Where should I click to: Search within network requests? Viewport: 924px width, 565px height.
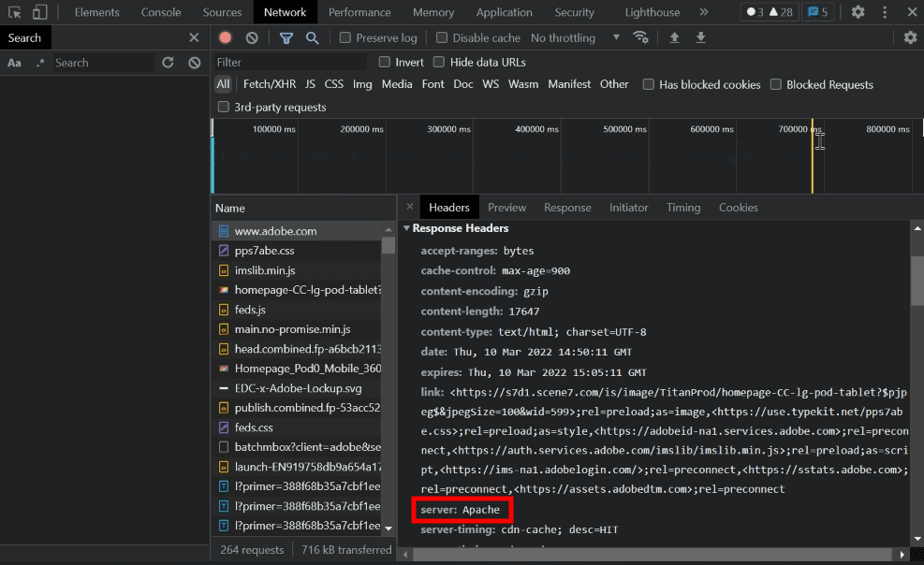pos(310,37)
